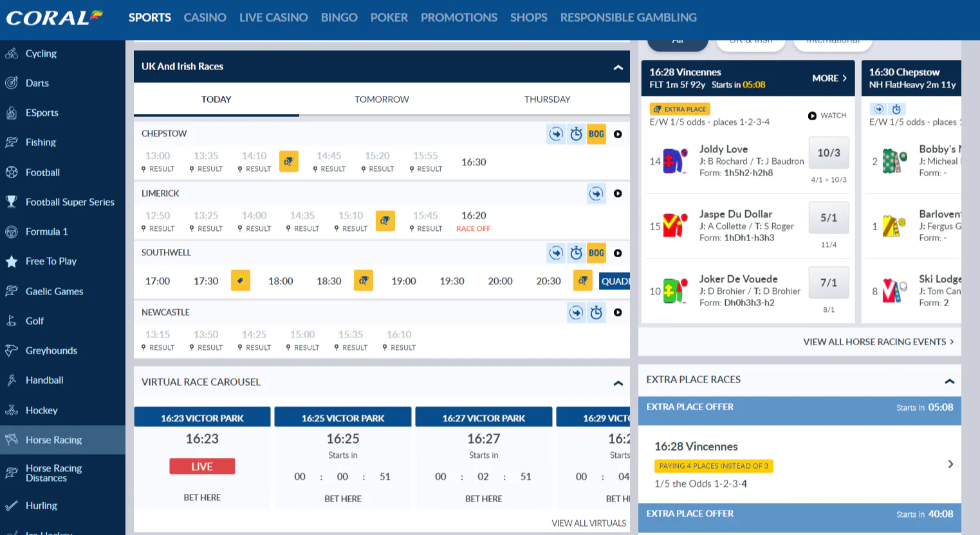Image resolution: width=980 pixels, height=535 pixels.
Task: Collapse UK And Irish Races section
Action: (618, 67)
